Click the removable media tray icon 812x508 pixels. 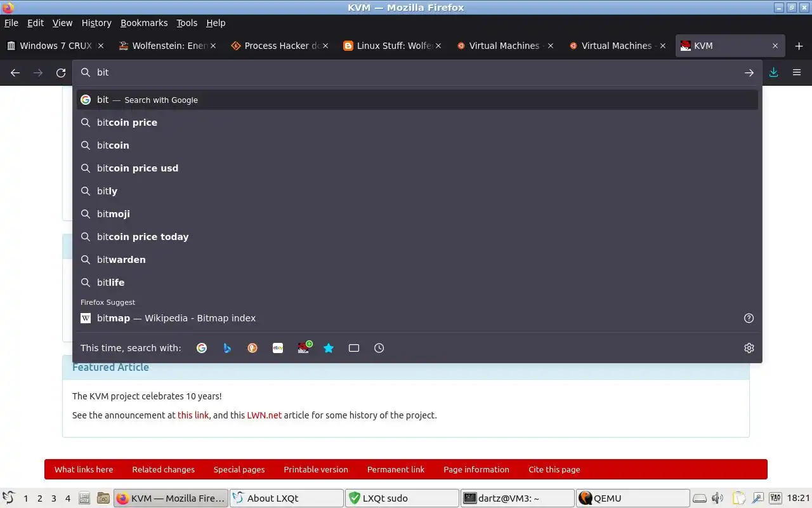pyautogui.click(x=699, y=498)
